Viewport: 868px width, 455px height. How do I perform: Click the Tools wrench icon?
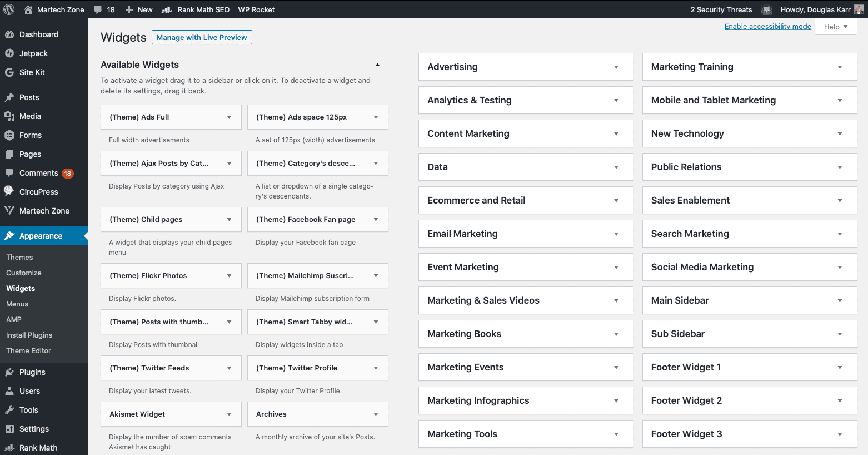pos(9,410)
